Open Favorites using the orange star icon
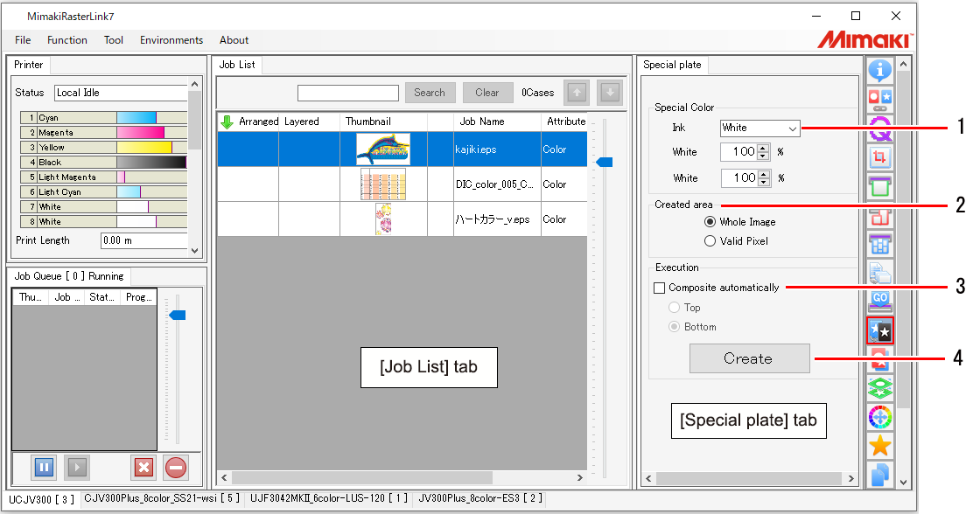 (x=880, y=446)
